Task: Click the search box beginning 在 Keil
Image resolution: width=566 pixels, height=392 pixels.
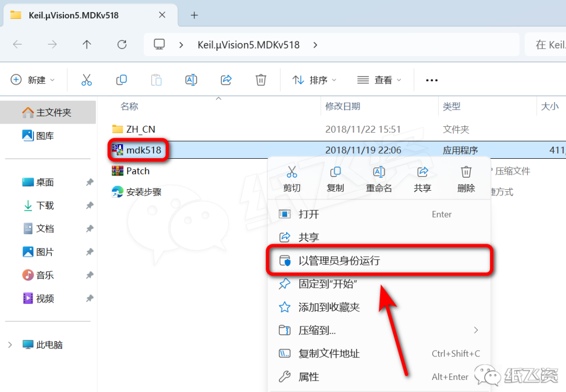Action: (x=546, y=45)
